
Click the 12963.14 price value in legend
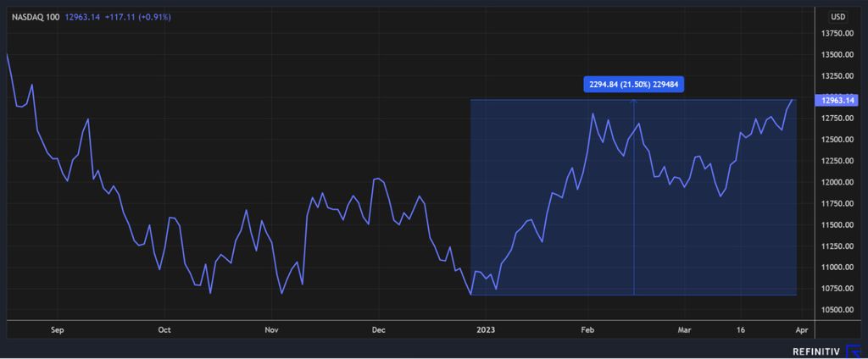pos(82,17)
